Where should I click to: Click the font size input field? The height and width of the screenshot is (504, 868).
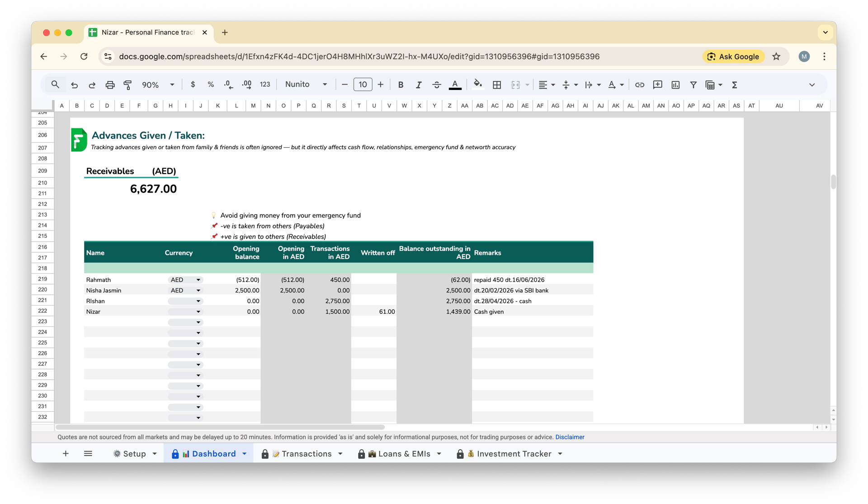pyautogui.click(x=363, y=85)
